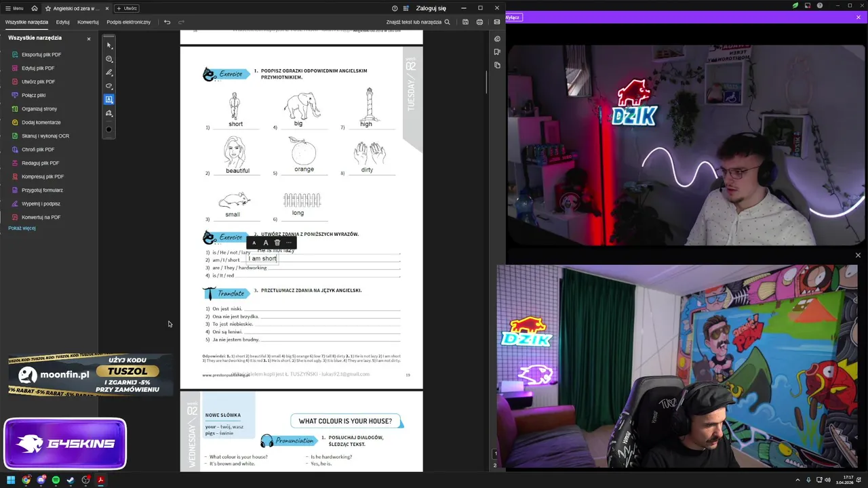Screen dimensions: 868x488
Task: Delete the text box with trash icon
Action: pyautogui.click(x=277, y=243)
